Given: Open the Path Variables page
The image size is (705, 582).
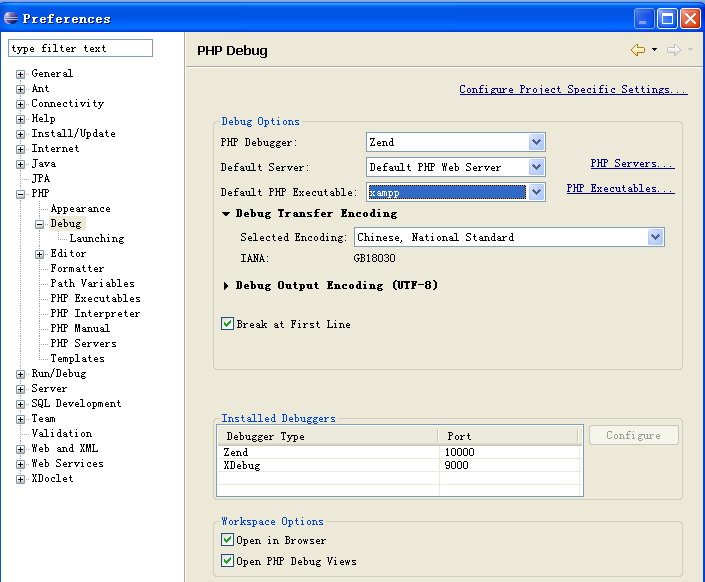Looking at the screenshot, I should point(92,283).
